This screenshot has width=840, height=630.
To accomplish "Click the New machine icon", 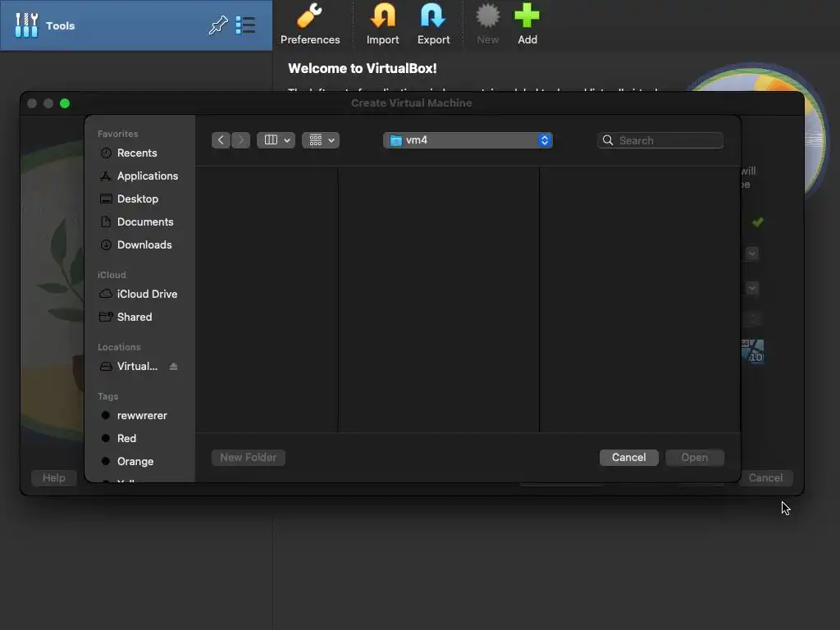I will pos(487,16).
